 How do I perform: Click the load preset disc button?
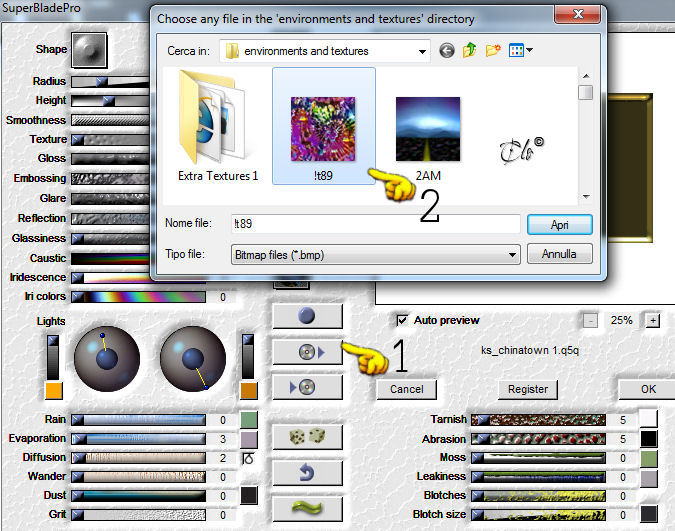click(x=307, y=352)
